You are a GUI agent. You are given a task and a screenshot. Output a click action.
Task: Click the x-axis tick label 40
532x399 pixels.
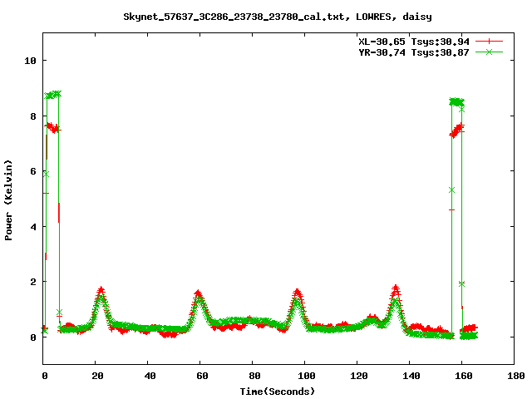(150, 376)
